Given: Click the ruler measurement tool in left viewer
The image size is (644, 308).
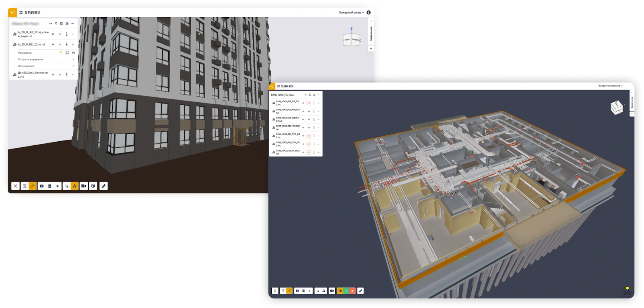Looking at the screenshot, I should (103, 186).
